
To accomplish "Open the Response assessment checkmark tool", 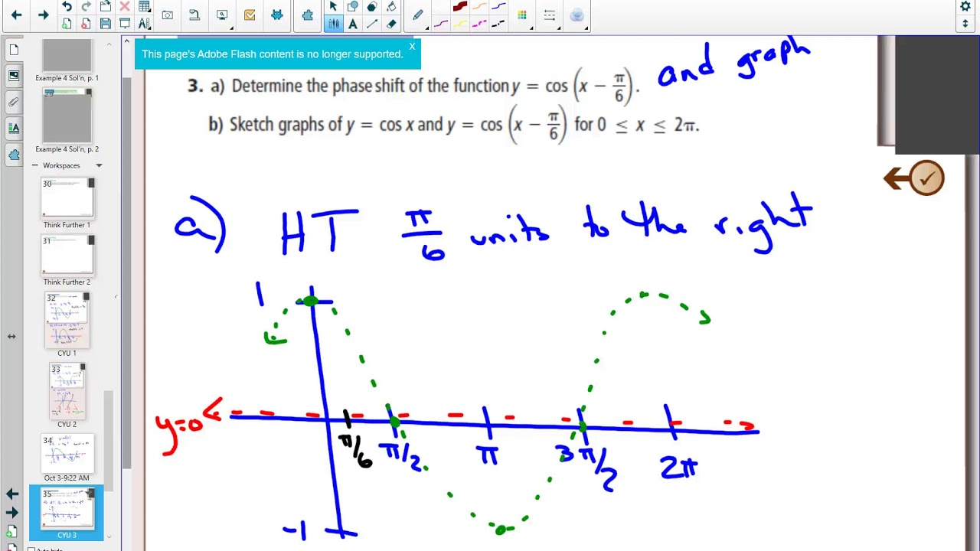I will point(250,15).
